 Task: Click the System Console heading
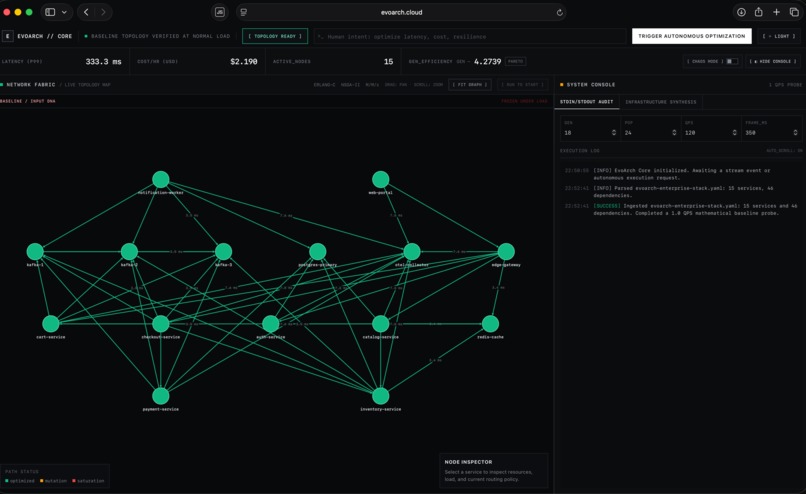[591, 84]
